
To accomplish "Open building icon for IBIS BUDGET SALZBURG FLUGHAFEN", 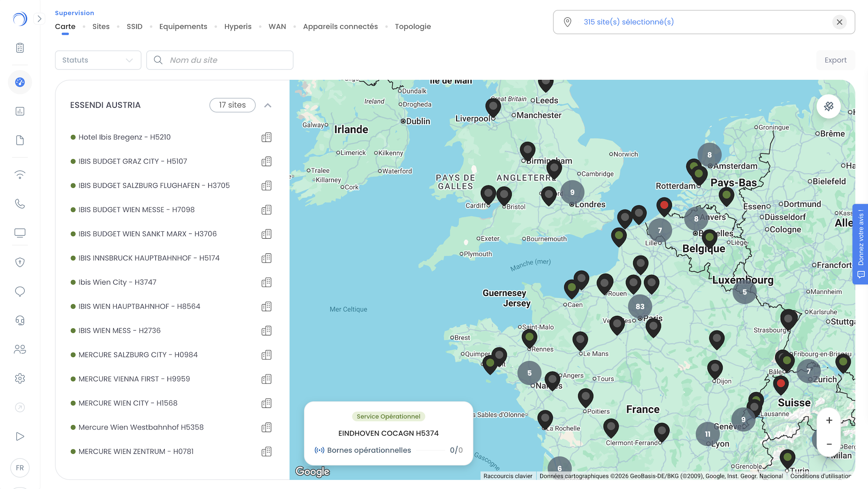I will (266, 186).
